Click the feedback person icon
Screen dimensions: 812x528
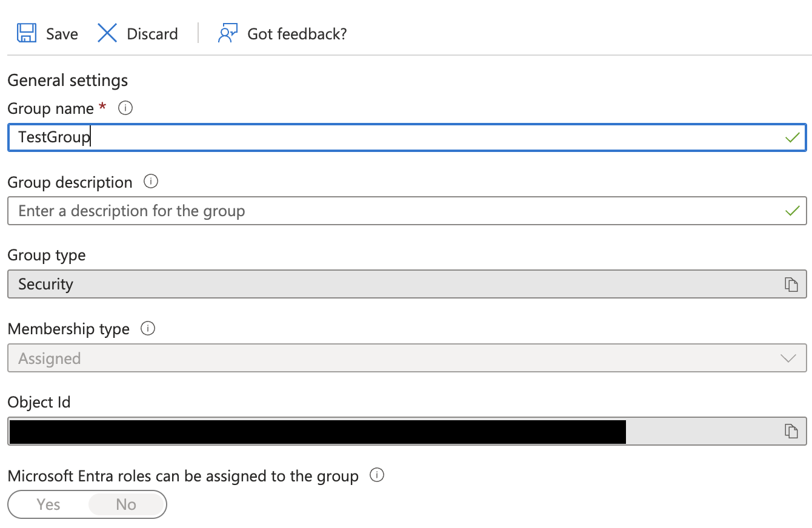tap(227, 33)
